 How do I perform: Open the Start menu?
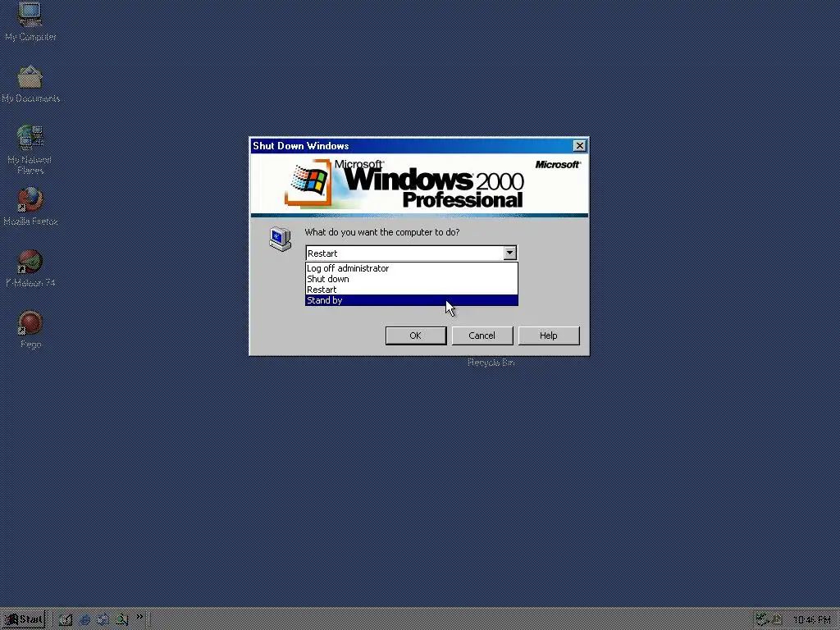[23, 620]
